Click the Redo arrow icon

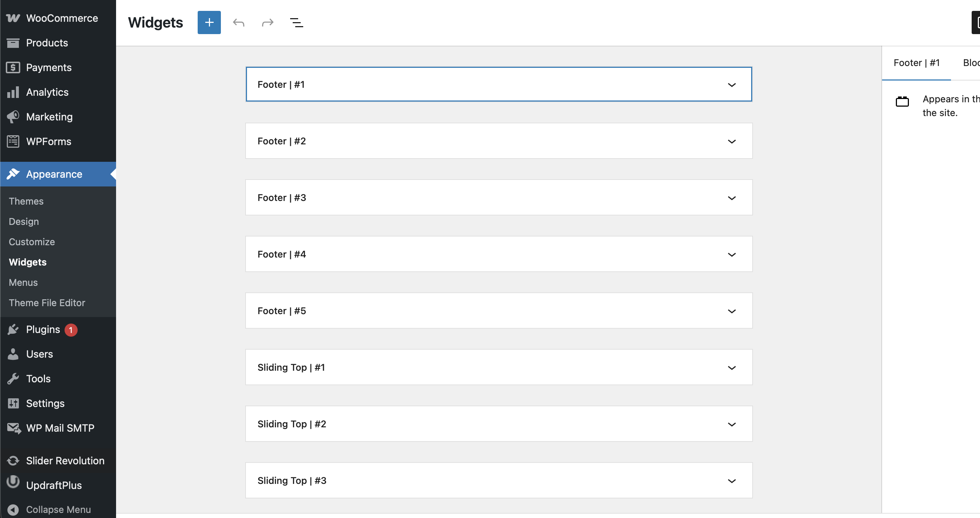tap(267, 22)
